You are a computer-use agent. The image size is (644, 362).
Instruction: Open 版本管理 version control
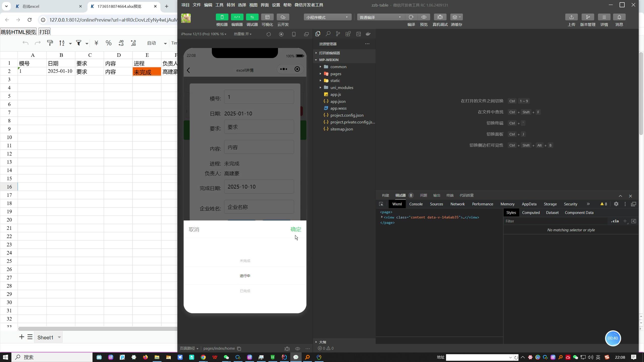point(588,17)
